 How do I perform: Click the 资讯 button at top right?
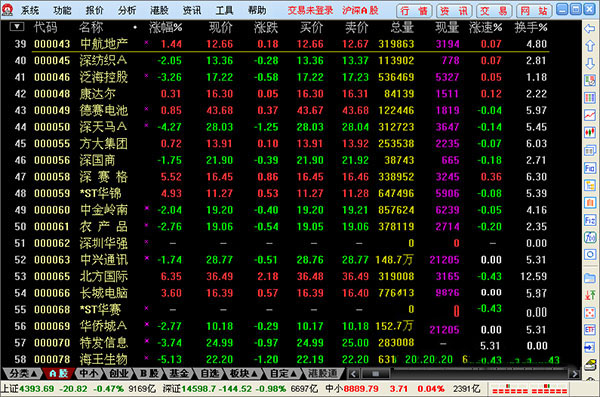pos(454,11)
